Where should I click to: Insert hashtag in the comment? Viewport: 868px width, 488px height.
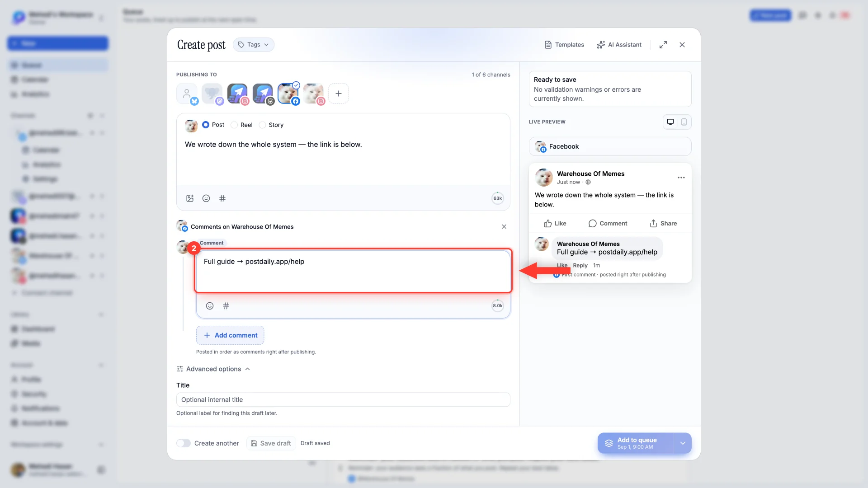[x=226, y=306]
